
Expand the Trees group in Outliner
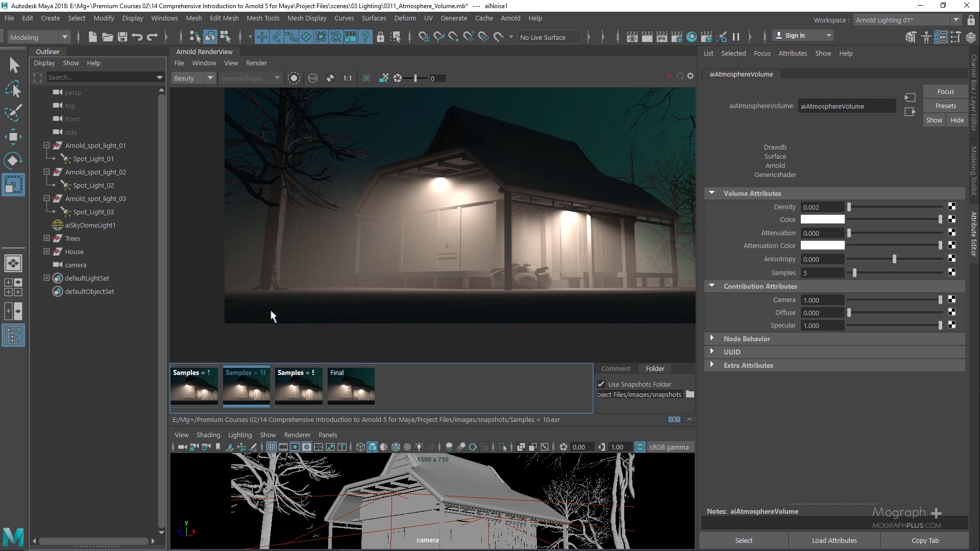point(46,238)
